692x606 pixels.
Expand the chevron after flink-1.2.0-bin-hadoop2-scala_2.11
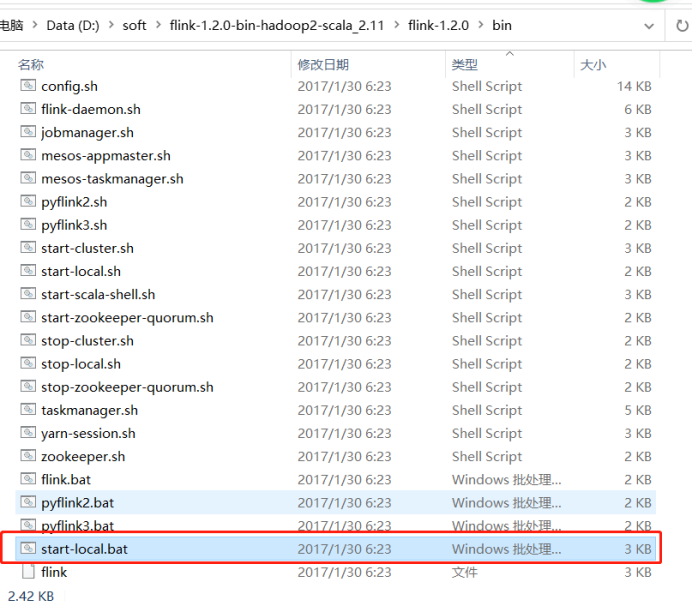[396, 25]
